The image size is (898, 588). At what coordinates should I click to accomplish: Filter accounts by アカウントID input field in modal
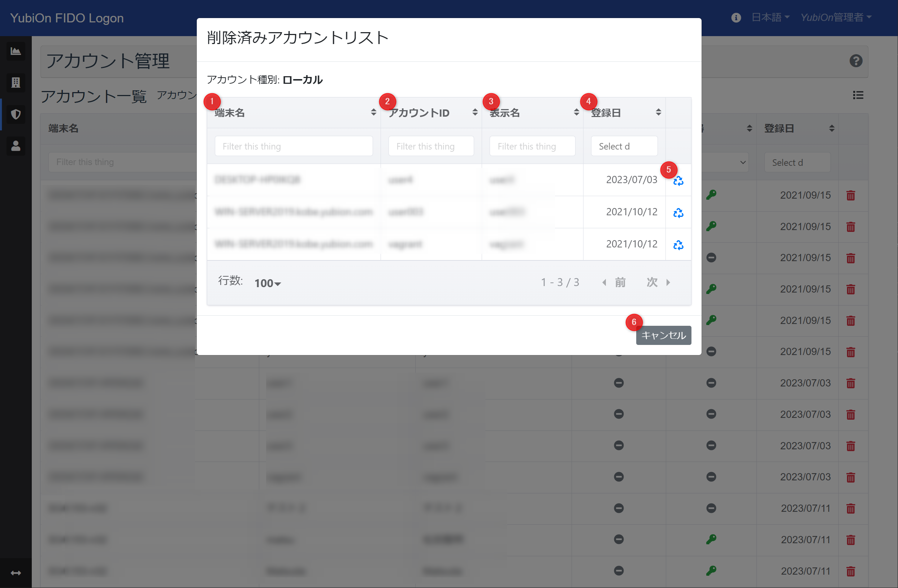(x=430, y=146)
